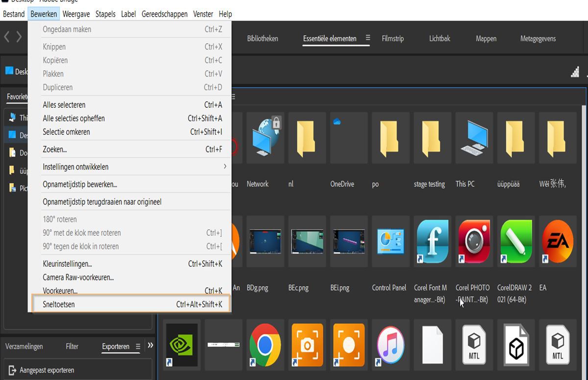Switch to the Lichtbak workspace
Image resolution: width=588 pixels, height=380 pixels.
tap(440, 38)
